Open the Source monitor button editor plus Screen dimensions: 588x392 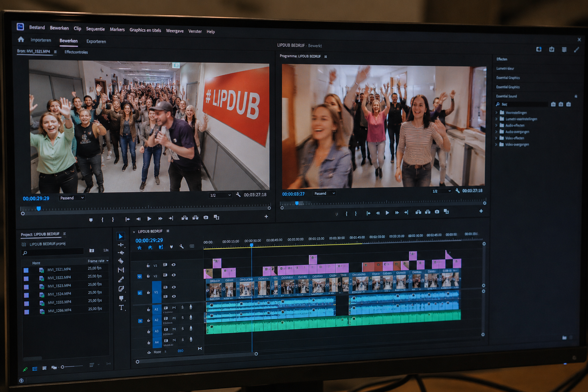[266, 217]
